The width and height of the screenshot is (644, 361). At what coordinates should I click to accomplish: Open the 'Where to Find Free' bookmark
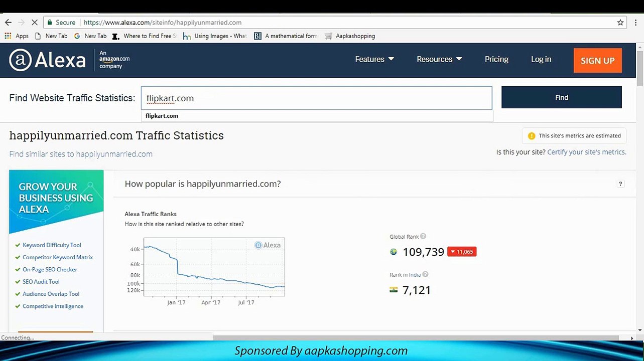tap(145, 36)
